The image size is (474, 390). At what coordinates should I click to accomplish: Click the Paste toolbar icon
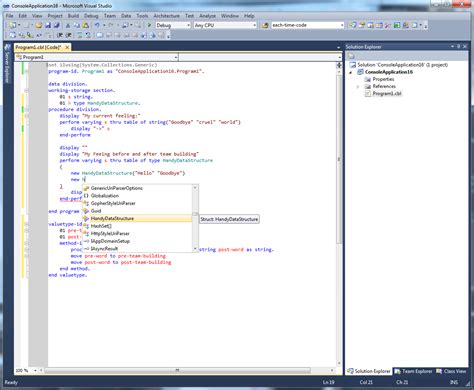point(86,25)
